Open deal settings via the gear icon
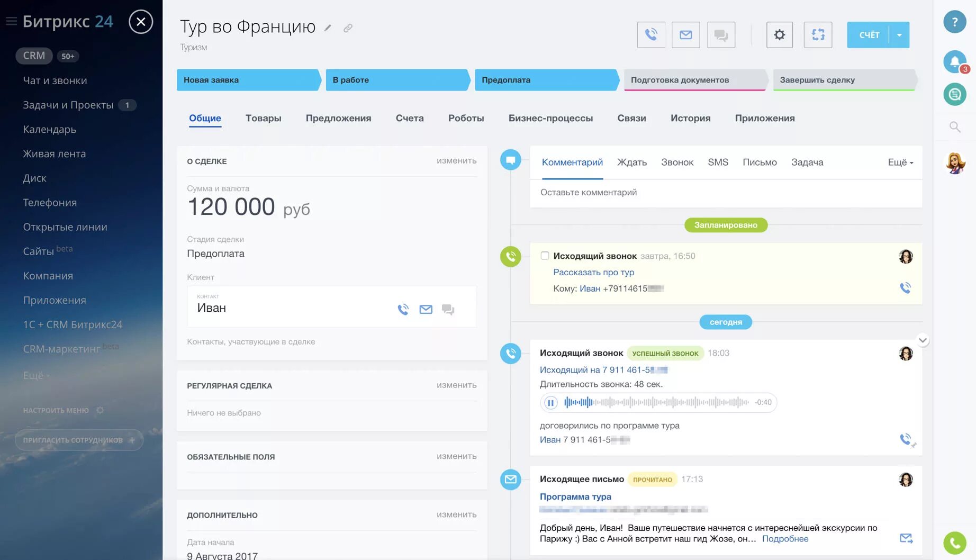The image size is (976, 560). coord(779,34)
